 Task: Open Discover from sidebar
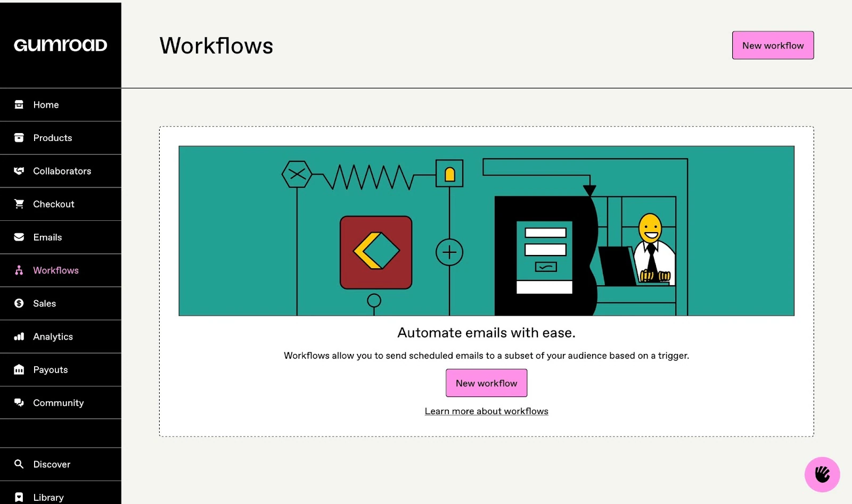(x=61, y=464)
